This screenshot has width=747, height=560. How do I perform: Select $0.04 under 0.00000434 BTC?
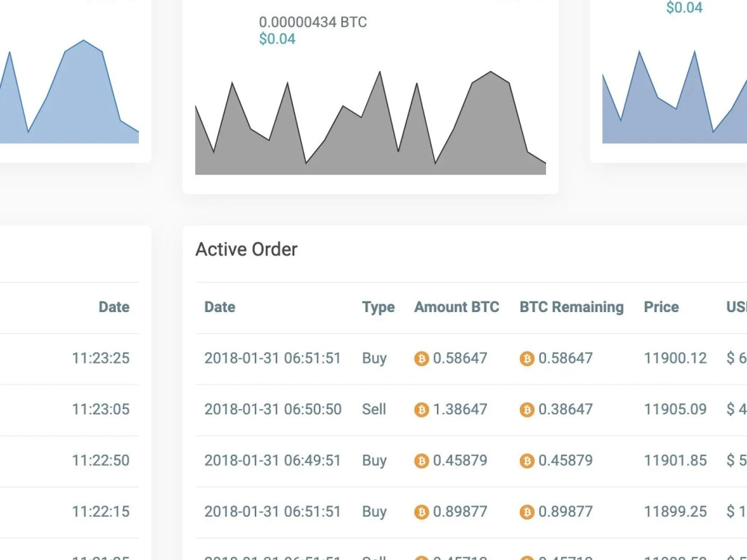(x=277, y=39)
